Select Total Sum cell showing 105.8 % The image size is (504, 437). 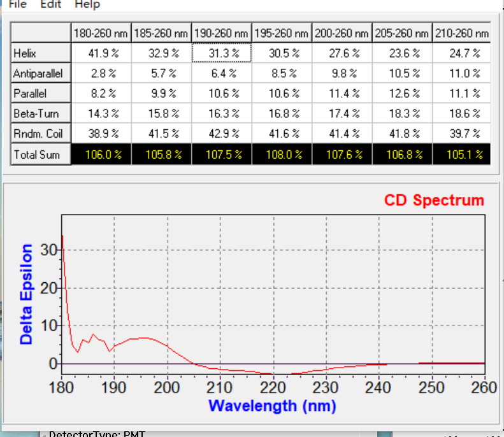coord(161,154)
